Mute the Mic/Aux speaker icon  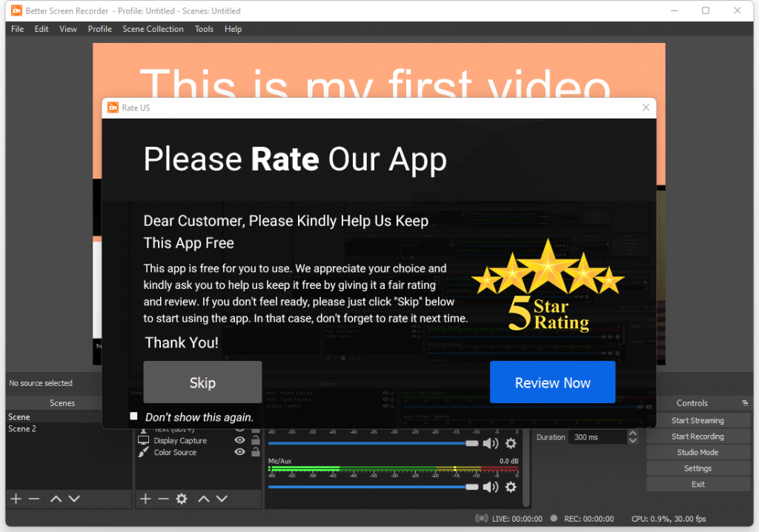pyautogui.click(x=490, y=487)
